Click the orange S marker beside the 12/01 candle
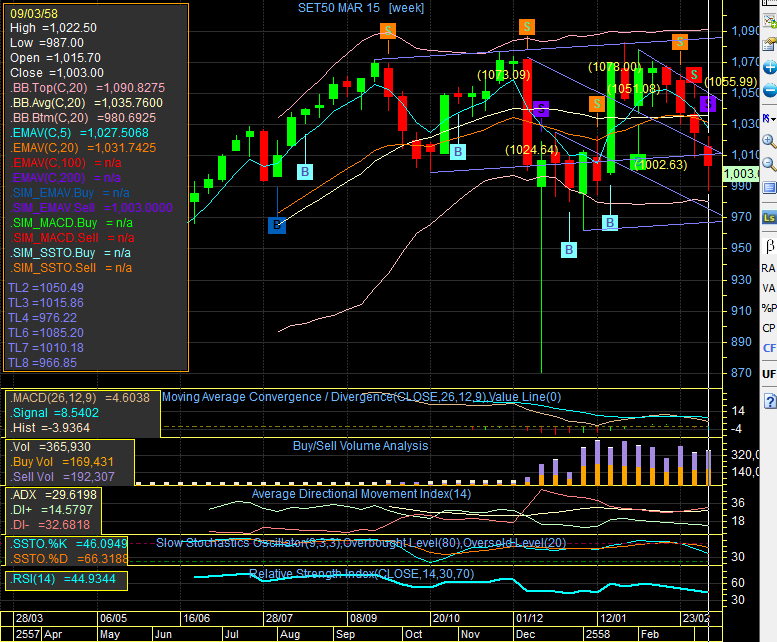 tap(597, 104)
